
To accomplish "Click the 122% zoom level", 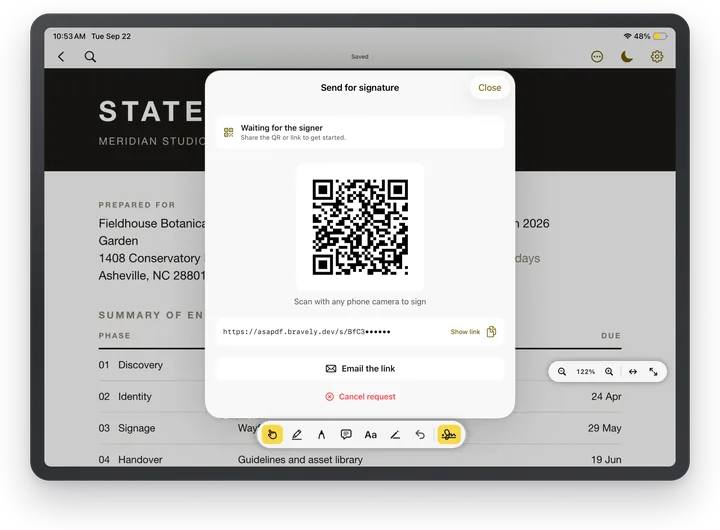I will 585,372.
